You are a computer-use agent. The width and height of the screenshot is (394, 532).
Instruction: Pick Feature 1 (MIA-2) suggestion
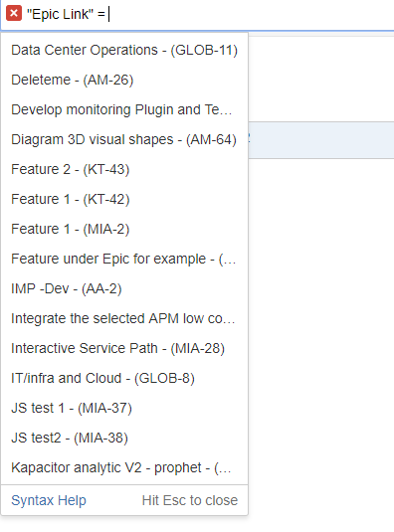(124, 229)
